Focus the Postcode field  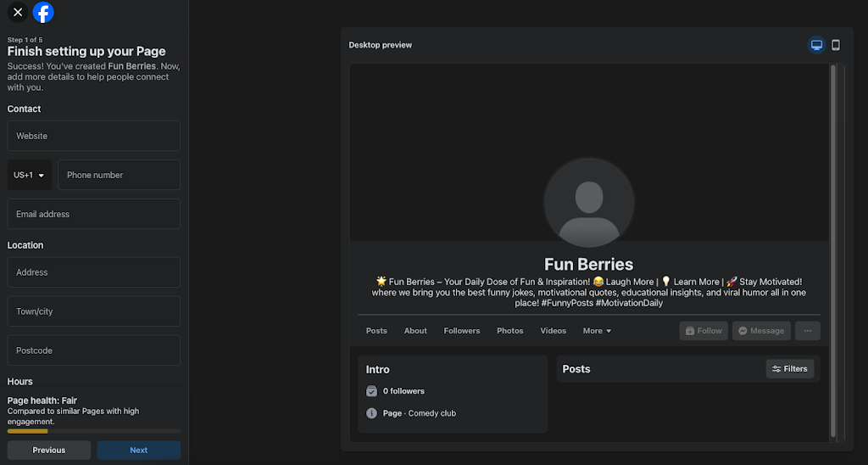coord(93,350)
